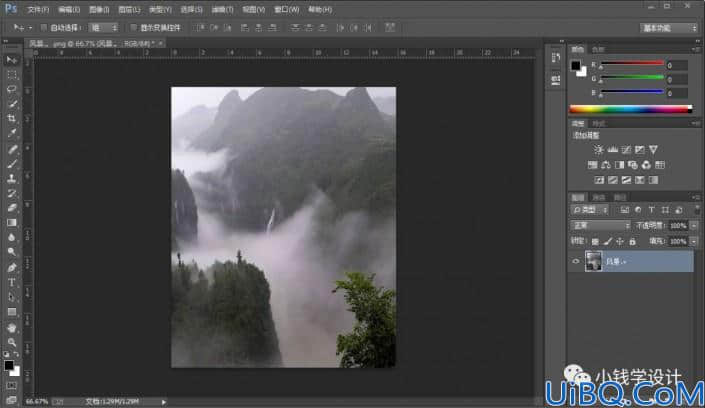Select the History Brush tool
This screenshot has height=408, width=705.
click(12, 193)
